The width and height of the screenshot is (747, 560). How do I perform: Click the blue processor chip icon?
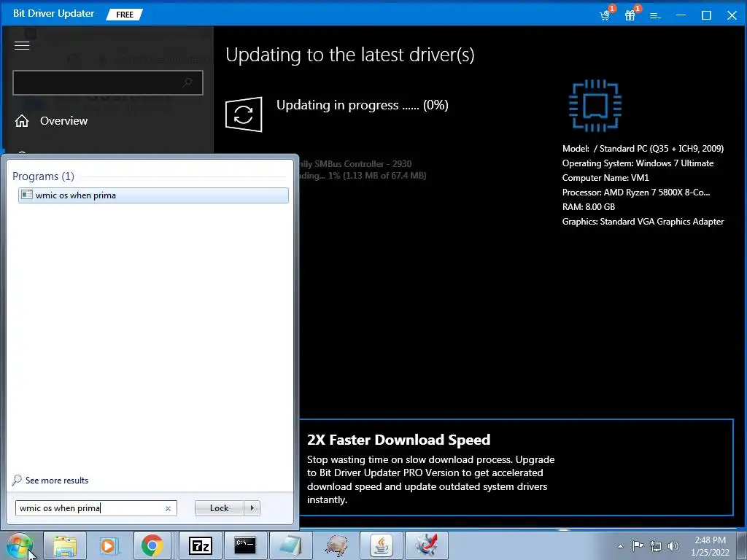tap(595, 105)
